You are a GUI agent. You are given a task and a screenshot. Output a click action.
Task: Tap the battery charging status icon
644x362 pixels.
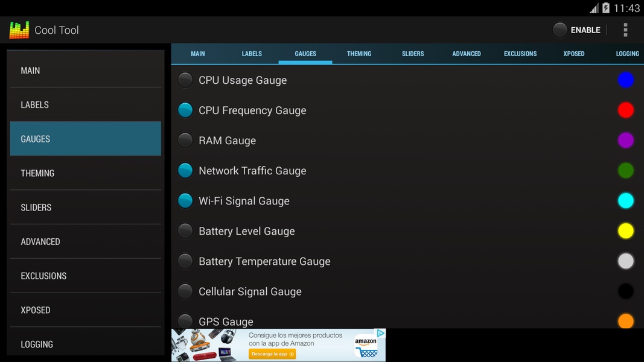pyautogui.click(x=606, y=8)
